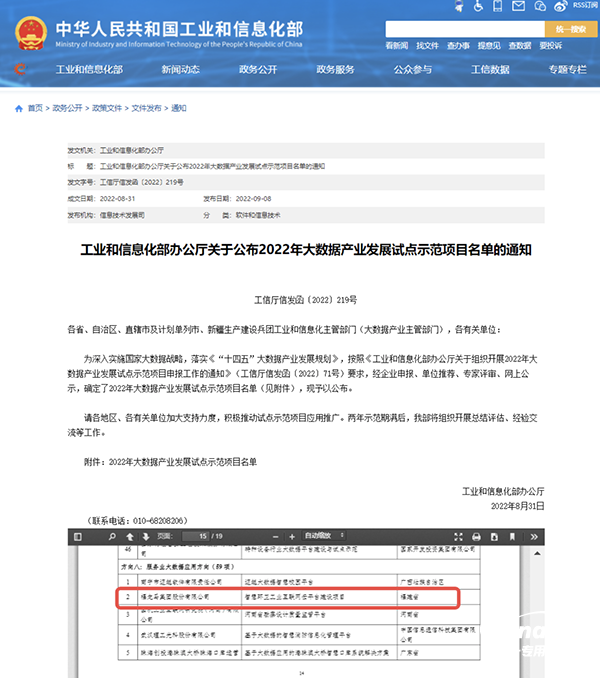Image resolution: width=600 pixels, height=678 pixels.
Task: Open 公众参与 nav menu
Action: 413,69
